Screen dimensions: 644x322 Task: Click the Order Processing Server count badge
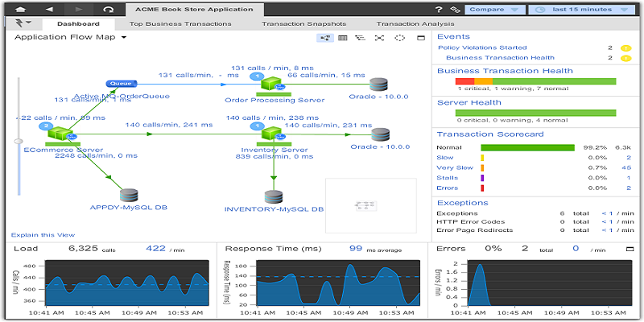pyautogui.click(x=257, y=76)
